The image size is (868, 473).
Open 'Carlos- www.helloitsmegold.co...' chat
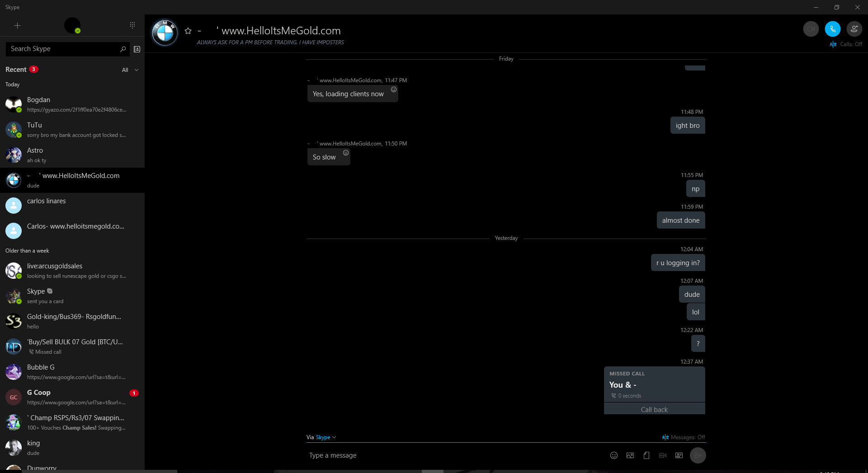coord(72,231)
